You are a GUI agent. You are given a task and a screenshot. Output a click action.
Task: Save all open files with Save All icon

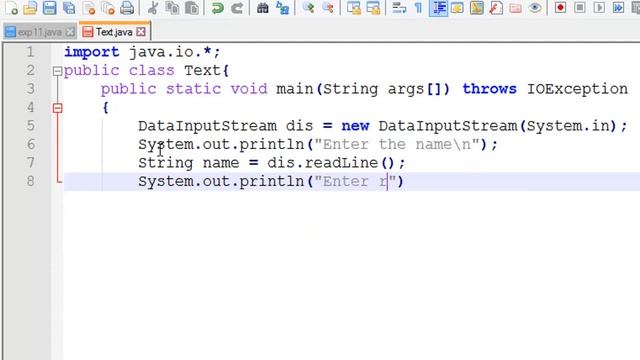(x=69, y=8)
